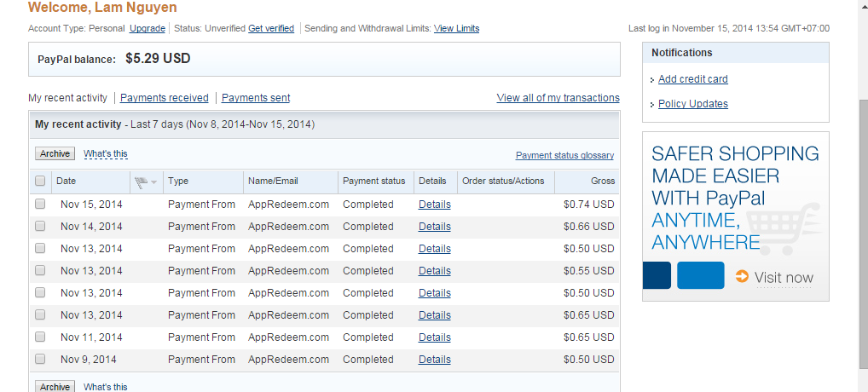The height and width of the screenshot is (392, 868).
Task: Toggle the select-all checkbox in table header
Action: tap(40, 182)
